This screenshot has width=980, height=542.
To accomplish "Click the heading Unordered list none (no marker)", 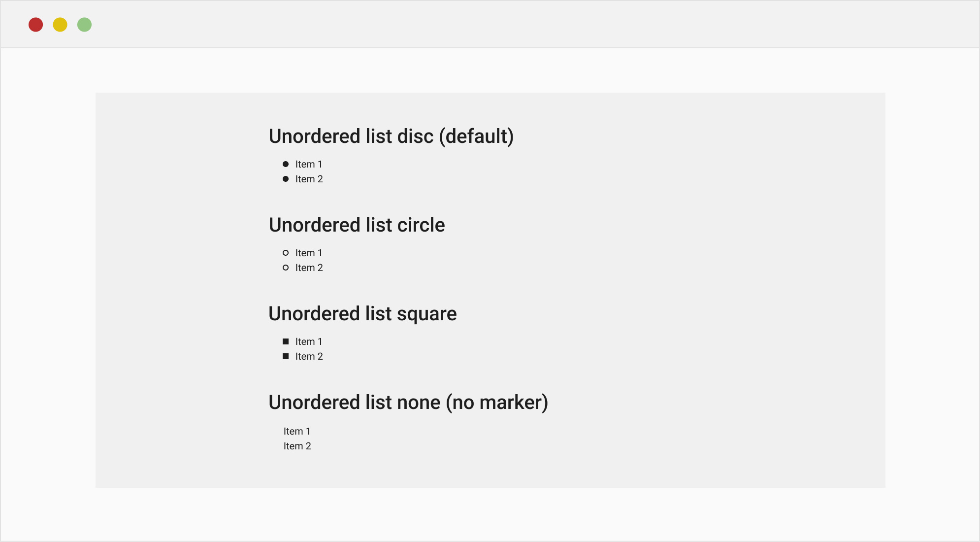I will (x=408, y=402).
